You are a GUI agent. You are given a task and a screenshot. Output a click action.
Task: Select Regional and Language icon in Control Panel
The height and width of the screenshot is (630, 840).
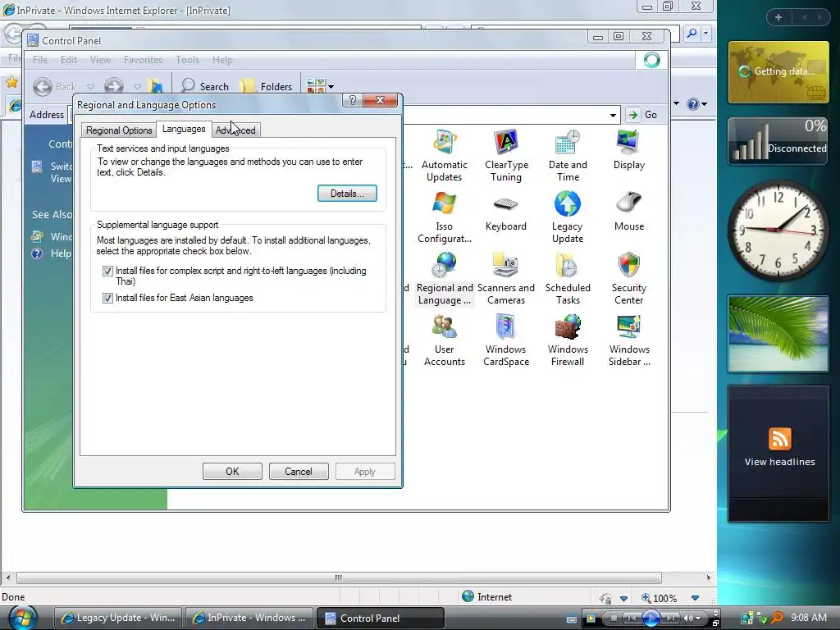444,266
